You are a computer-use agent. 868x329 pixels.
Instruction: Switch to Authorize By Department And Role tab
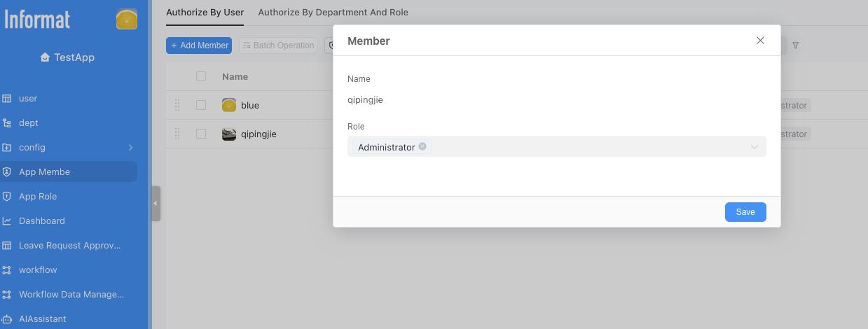click(x=333, y=13)
